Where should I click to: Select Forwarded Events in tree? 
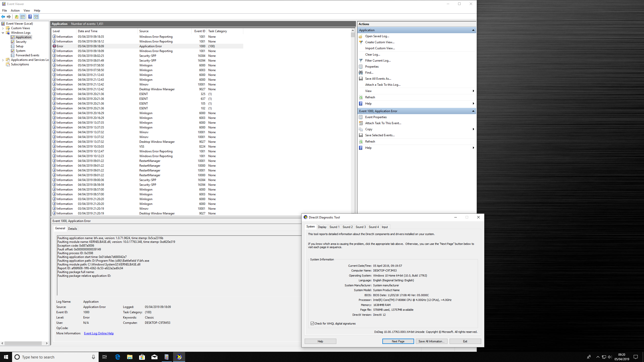[27, 55]
